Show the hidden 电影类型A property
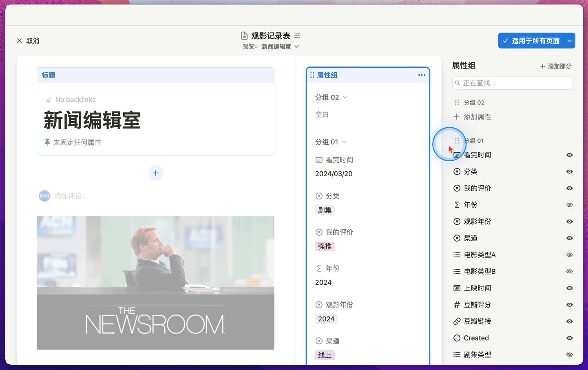This screenshot has height=370, width=588. pos(570,255)
